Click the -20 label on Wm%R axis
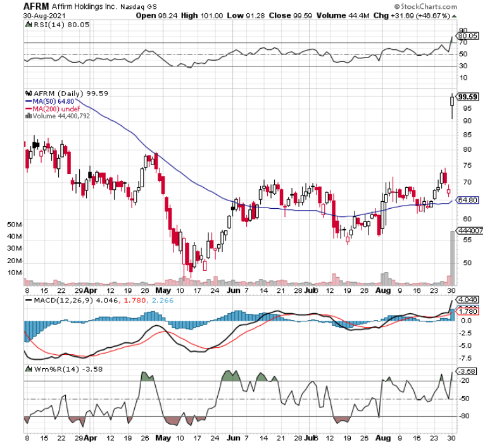The height and width of the screenshot is (446, 504). coord(464,380)
